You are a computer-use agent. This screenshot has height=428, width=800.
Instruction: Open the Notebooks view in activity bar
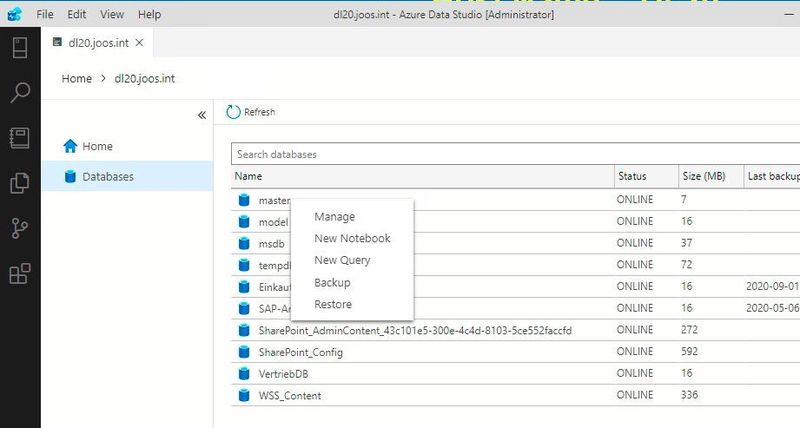coord(20,138)
